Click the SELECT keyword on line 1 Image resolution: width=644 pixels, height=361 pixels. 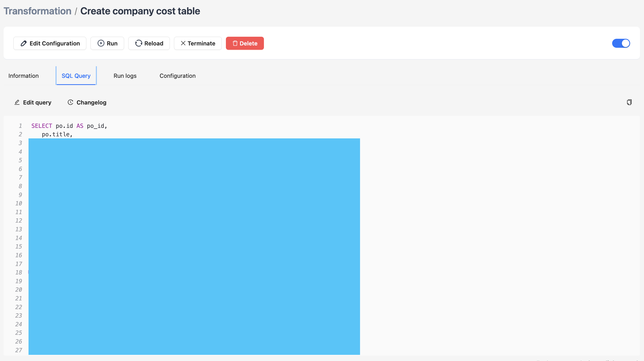click(42, 126)
